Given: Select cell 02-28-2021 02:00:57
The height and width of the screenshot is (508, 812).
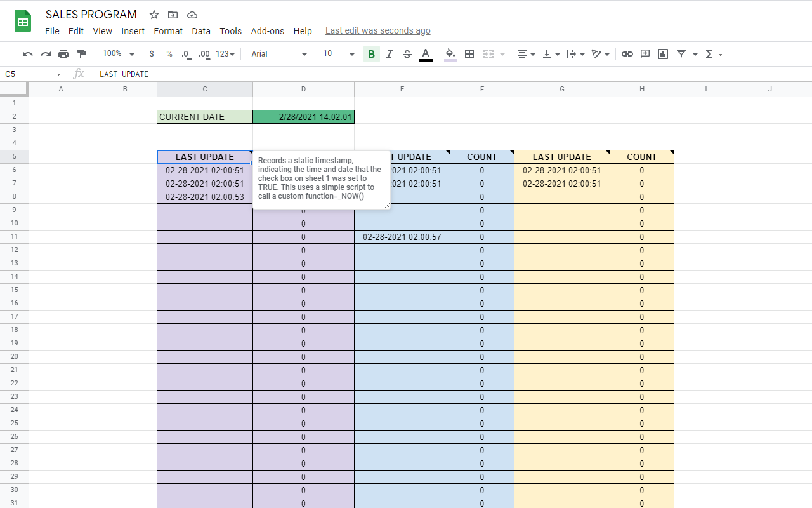Looking at the screenshot, I should tap(402, 237).
